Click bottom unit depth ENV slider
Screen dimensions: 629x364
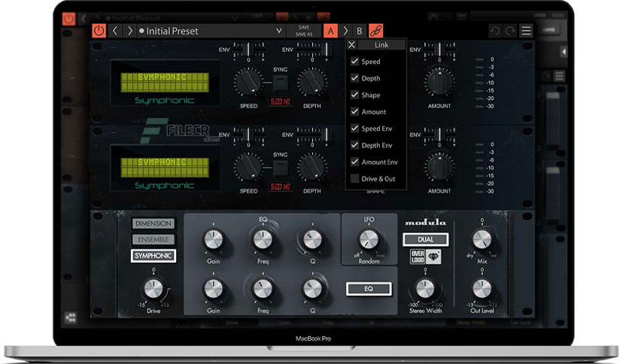click(312, 135)
